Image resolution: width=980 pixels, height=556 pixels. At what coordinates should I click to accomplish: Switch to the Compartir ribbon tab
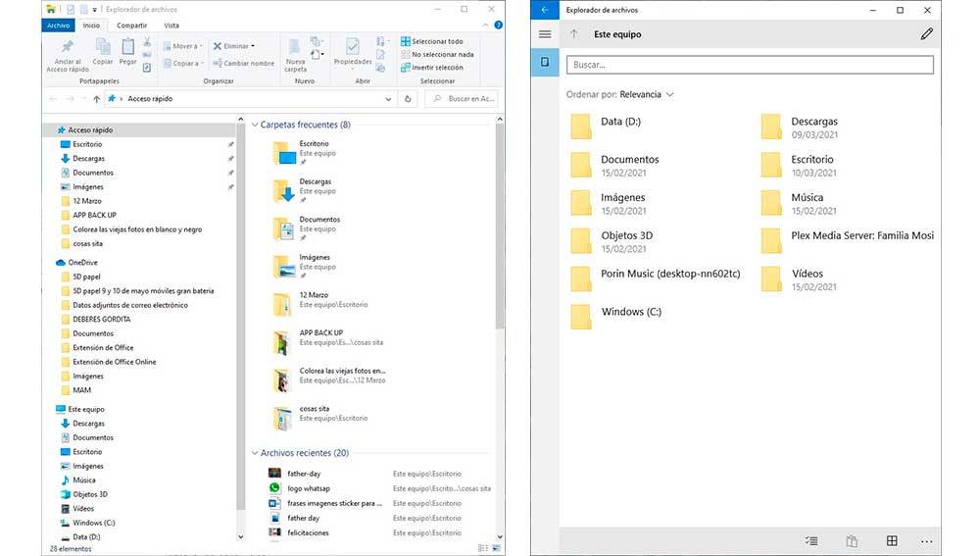point(131,25)
